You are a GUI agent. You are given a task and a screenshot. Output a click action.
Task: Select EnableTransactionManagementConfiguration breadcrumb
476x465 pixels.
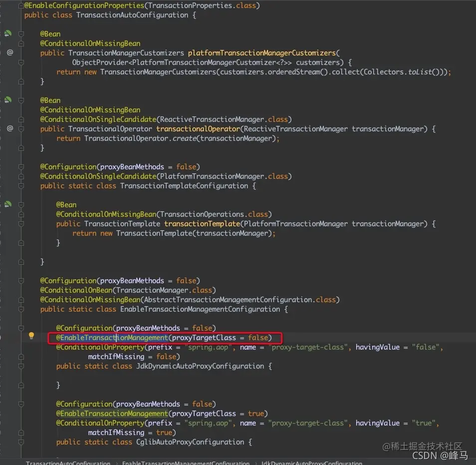(186, 463)
